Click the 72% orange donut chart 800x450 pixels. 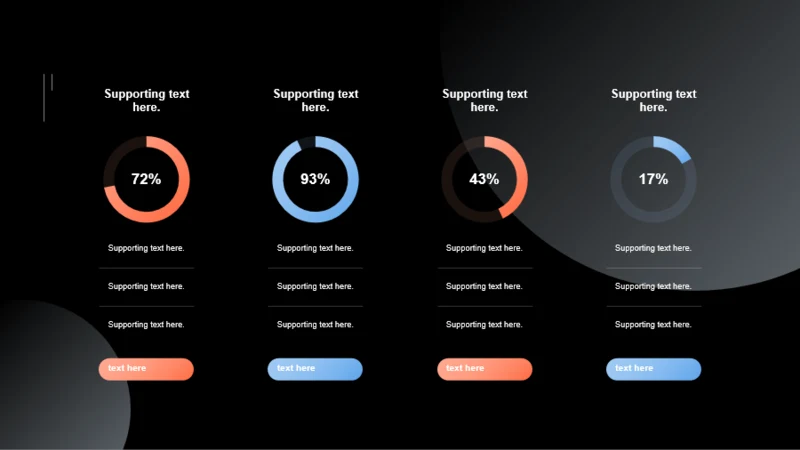146,179
